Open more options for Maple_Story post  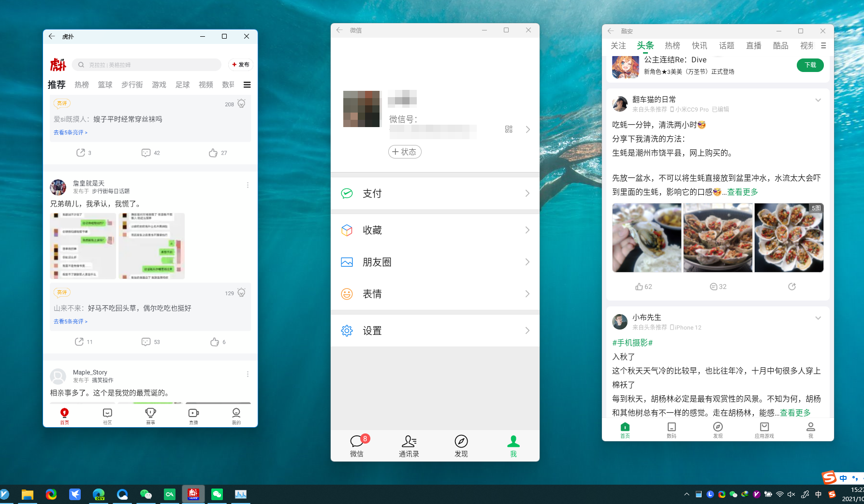pos(248,374)
